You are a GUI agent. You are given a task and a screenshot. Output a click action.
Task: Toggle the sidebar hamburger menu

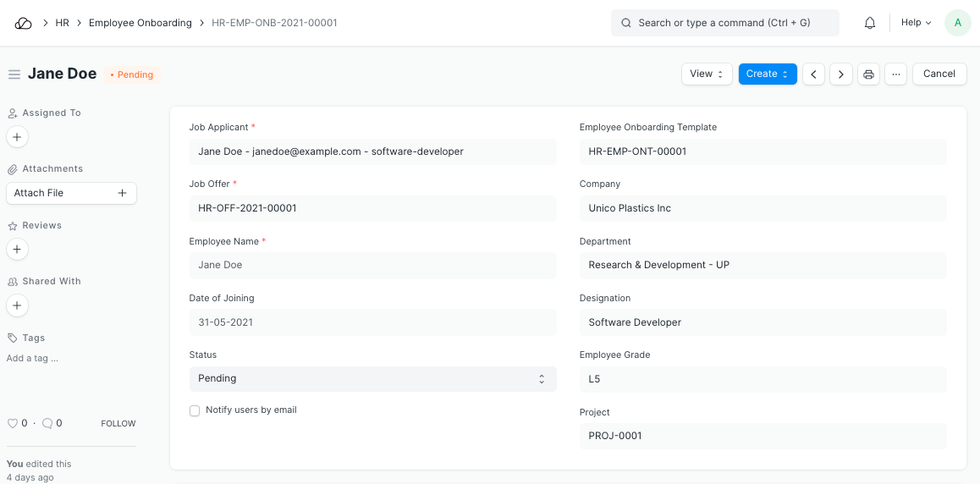14,74
